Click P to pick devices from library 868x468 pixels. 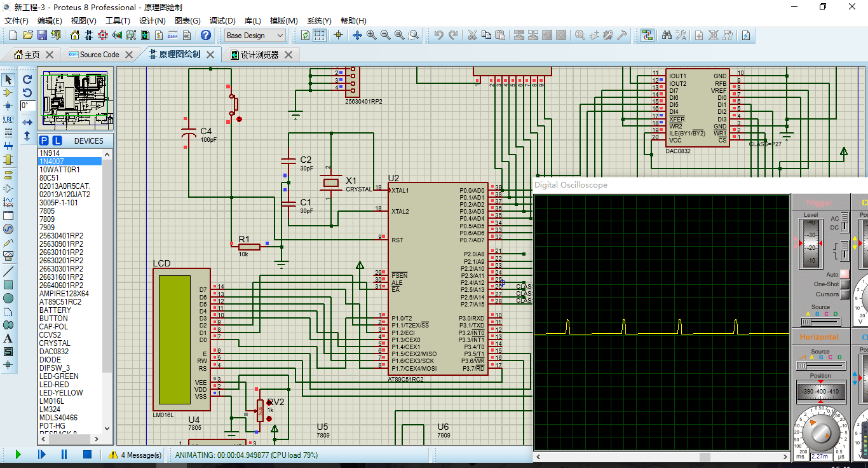[x=44, y=141]
